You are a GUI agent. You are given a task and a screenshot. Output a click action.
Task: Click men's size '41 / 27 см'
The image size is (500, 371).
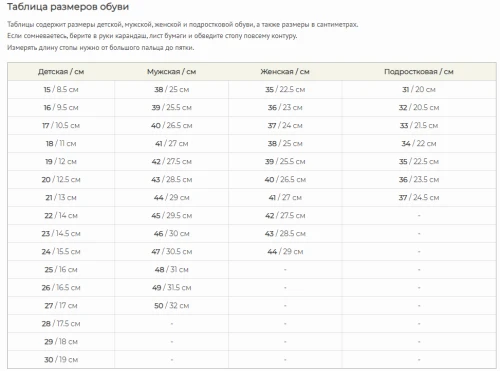(172, 144)
